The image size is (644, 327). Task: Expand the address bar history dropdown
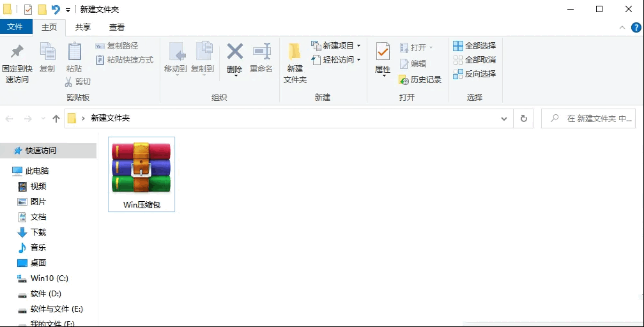pos(504,119)
